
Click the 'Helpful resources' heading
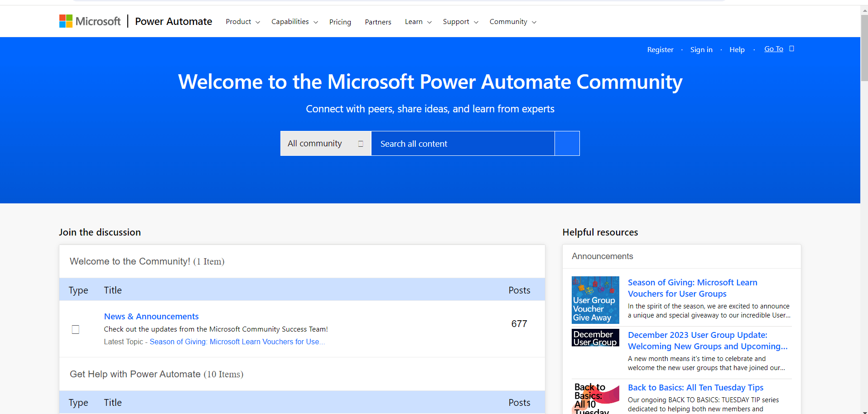(600, 232)
